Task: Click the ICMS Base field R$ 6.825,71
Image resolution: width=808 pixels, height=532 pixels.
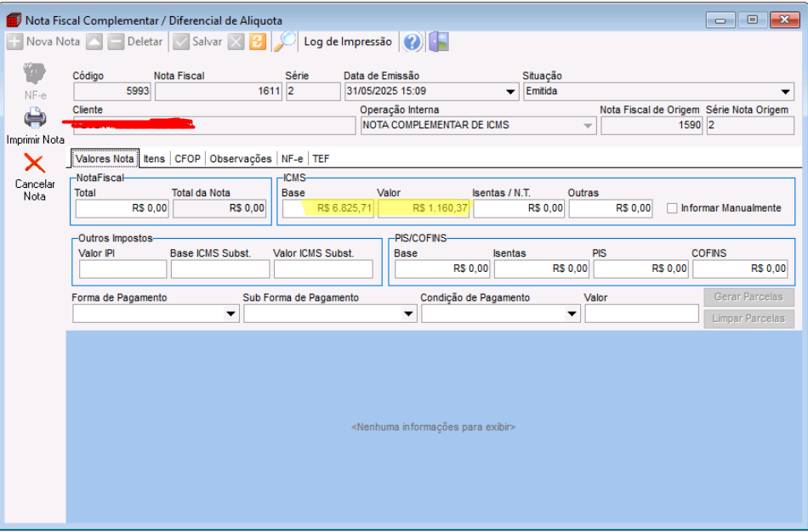Action: point(328,208)
